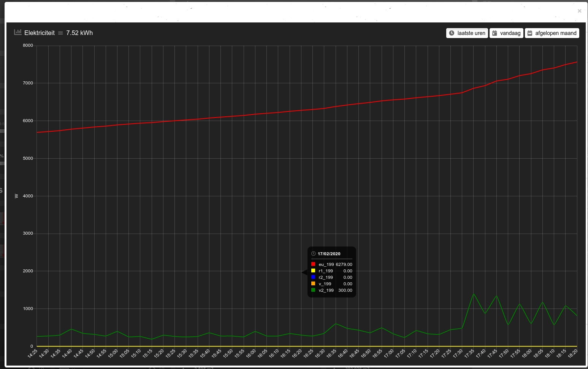The width and height of the screenshot is (588, 369).
Task: Click the '5000' y-axis label
Action: pos(28,158)
